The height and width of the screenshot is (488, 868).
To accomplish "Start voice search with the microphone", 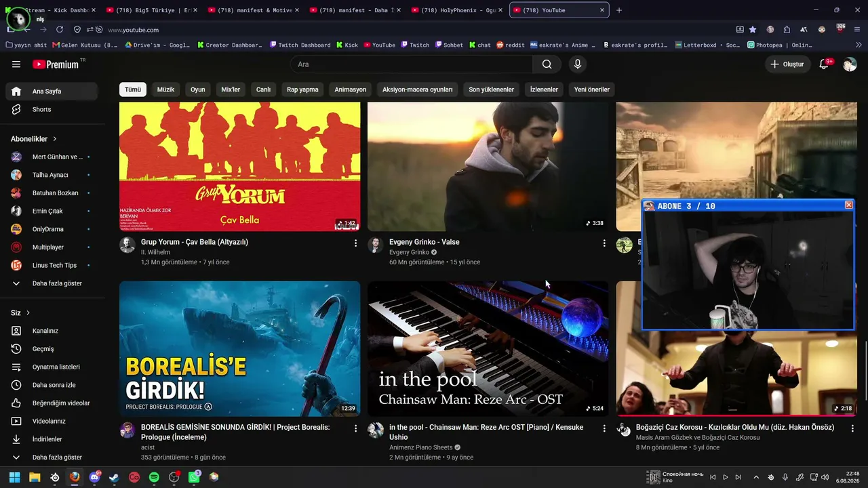I will coord(578,64).
